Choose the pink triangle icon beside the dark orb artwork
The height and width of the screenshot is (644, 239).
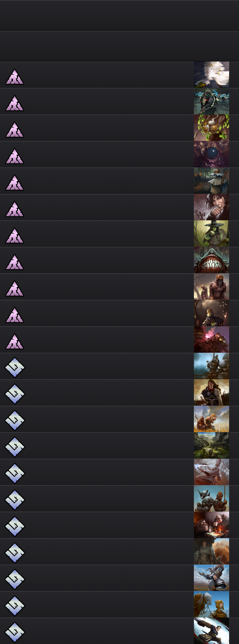[14, 156]
